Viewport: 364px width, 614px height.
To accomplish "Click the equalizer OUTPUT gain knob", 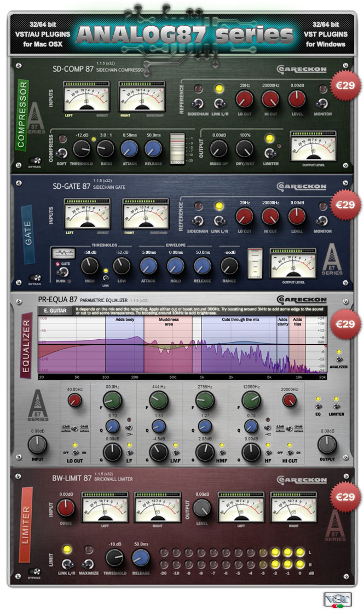I will (x=327, y=445).
